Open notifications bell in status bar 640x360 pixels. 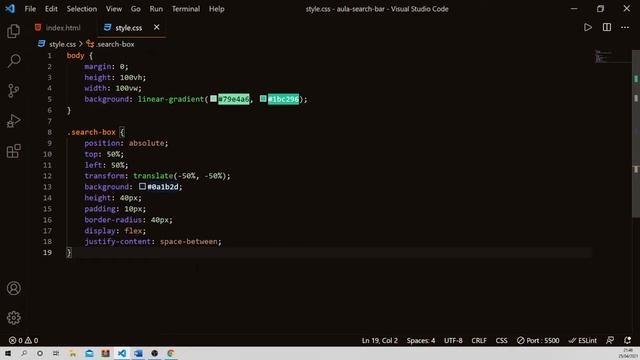coord(627,340)
